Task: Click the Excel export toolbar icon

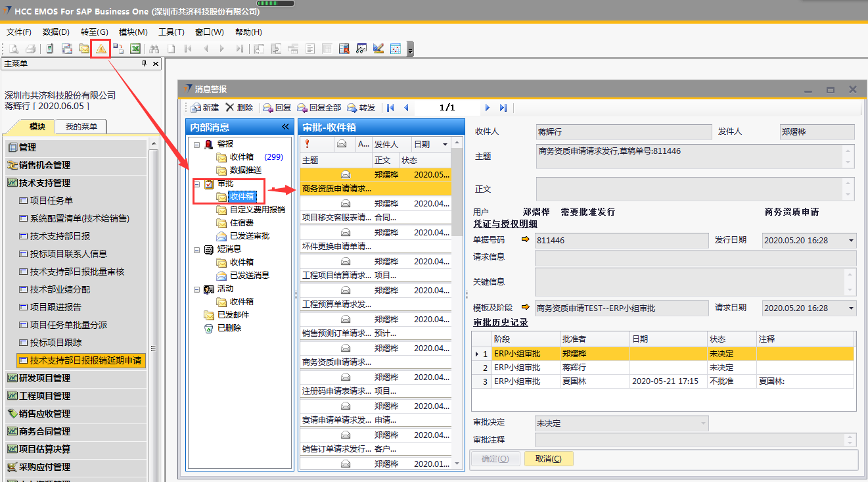Action: [x=135, y=49]
